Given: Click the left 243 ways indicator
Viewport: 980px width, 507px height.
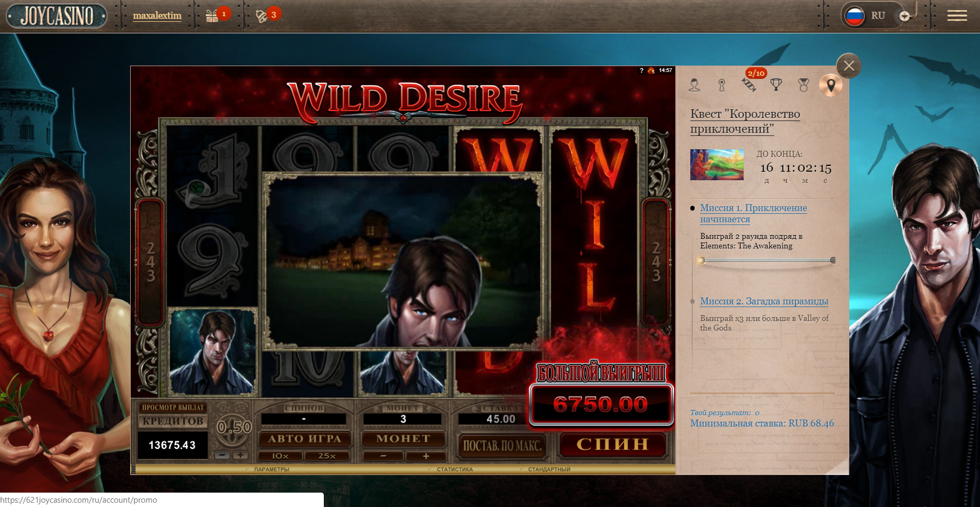Looking at the screenshot, I should click(x=150, y=262).
